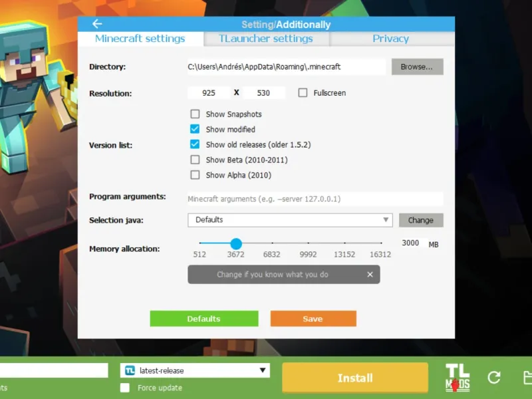Click the resolution height field 530
The height and width of the screenshot is (399, 532).
[263, 92]
